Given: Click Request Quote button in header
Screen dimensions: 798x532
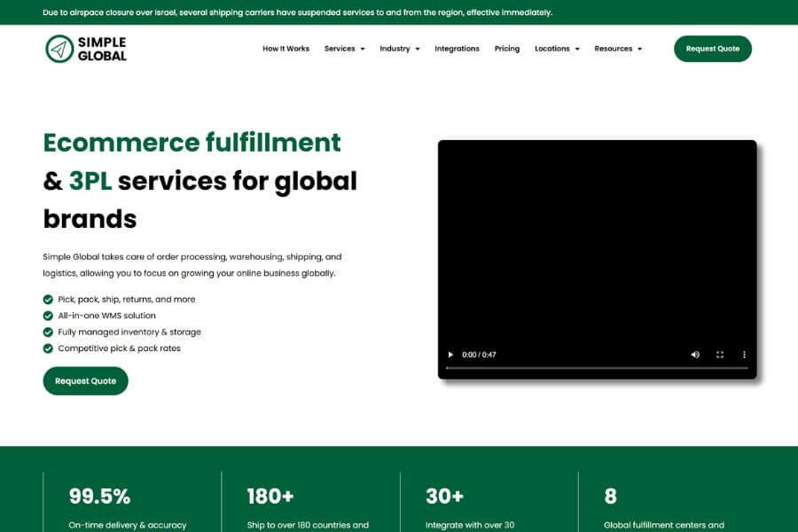Looking at the screenshot, I should tap(713, 49).
